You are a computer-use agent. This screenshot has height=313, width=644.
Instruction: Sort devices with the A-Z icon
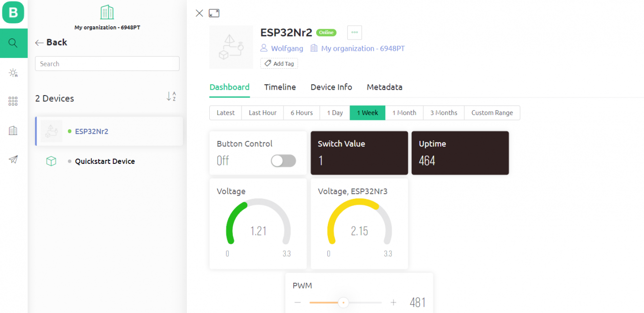(x=171, y=97)
